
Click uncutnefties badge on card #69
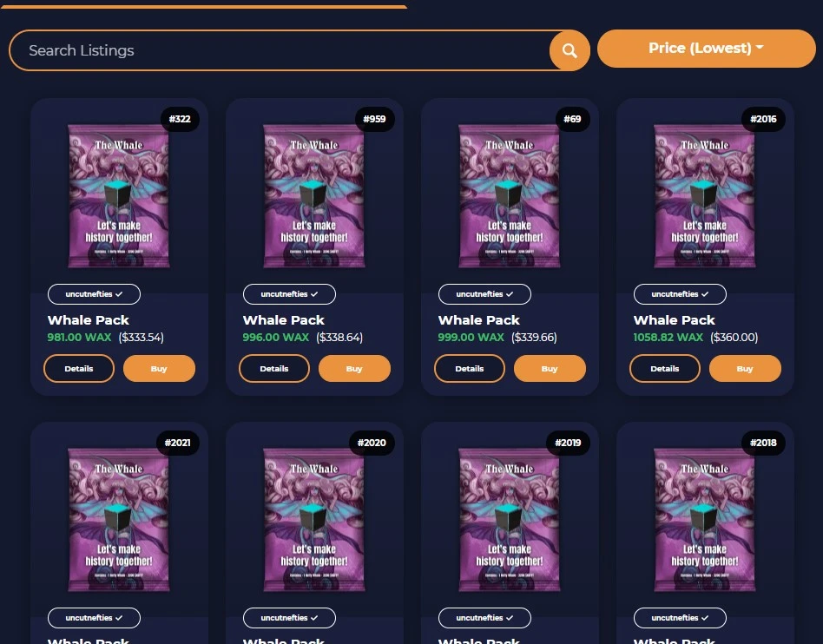[484, 294]
